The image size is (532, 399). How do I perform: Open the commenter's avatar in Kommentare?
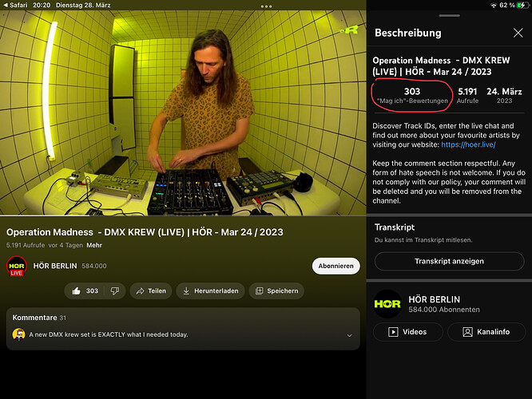click(18, 334)
